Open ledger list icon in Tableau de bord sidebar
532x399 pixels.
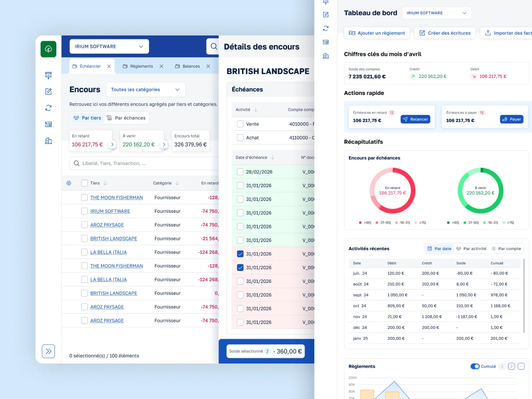coord(326,42)
